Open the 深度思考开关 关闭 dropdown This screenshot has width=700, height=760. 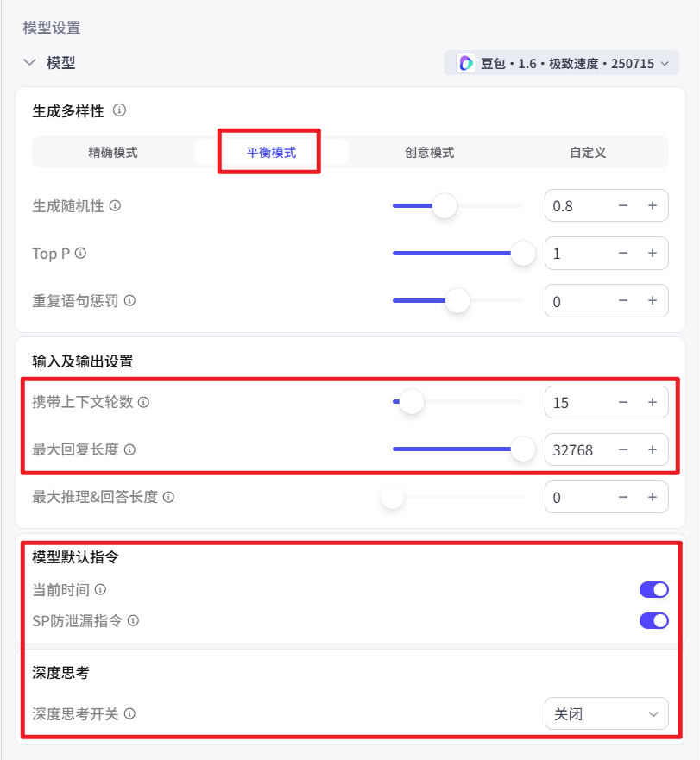pos(607,714)
